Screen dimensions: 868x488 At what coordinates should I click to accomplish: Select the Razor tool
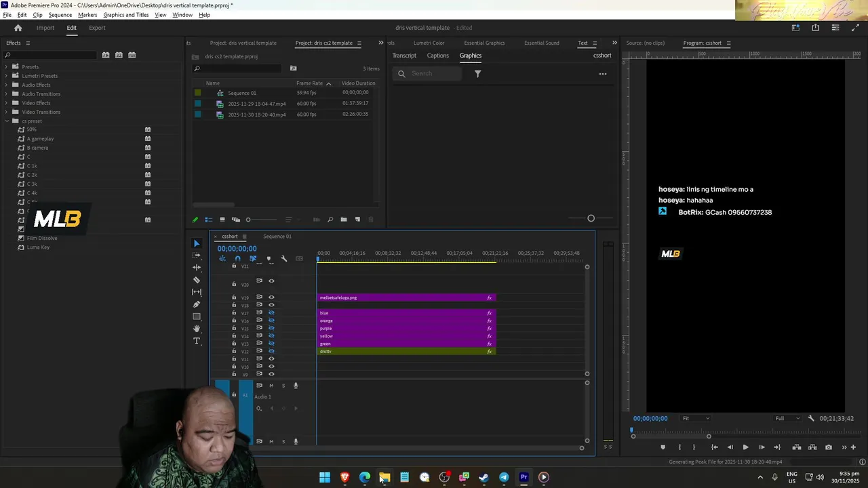(197, 280)
